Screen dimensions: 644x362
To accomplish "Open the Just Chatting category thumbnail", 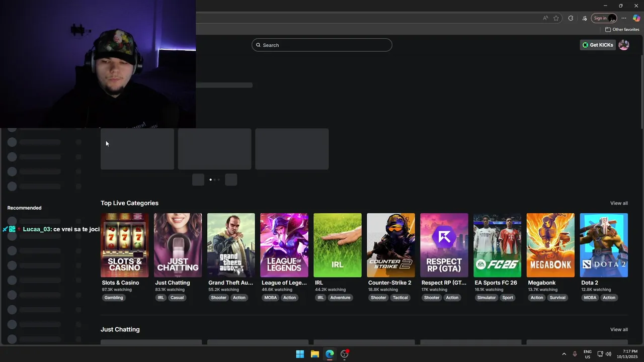I will (178, 245).
